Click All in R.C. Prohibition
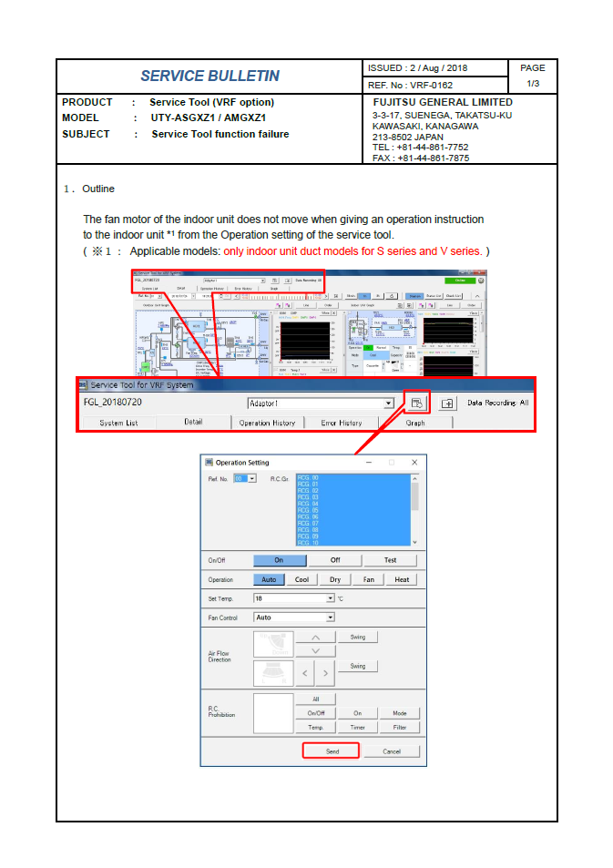The image size is (613, 868). point(316,700)
